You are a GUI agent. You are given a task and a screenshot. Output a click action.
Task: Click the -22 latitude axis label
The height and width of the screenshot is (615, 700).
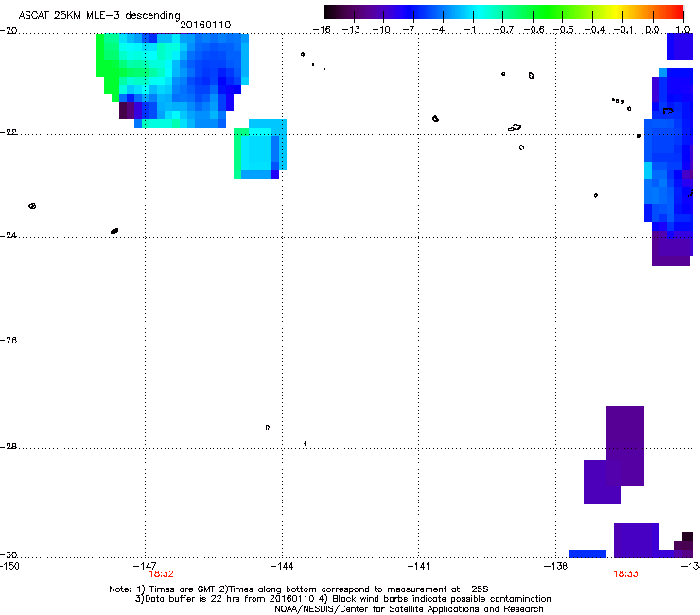point(9,132)
